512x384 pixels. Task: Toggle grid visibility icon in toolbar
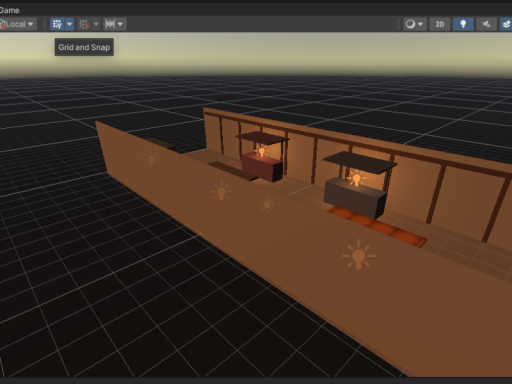point(57,24)
